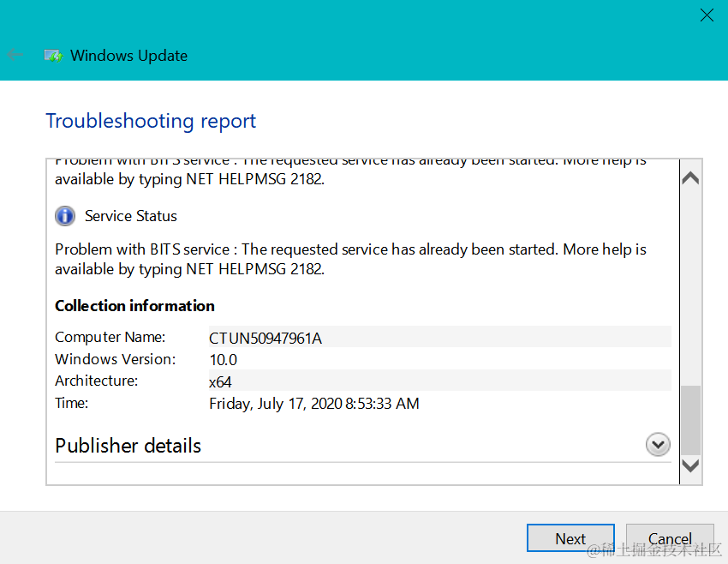The image size is (728, 564).
Task: Close the troubleshooter with the X button
Action: click(707, 15)
